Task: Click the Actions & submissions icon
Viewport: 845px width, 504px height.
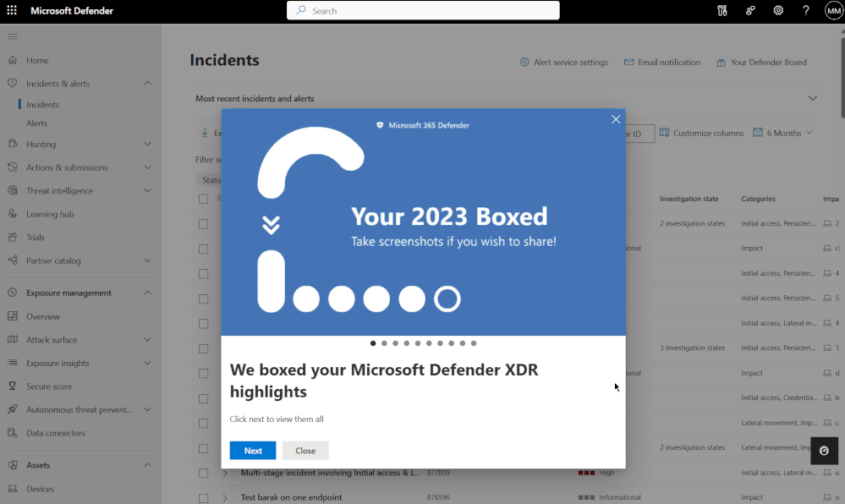Action: 13,167
